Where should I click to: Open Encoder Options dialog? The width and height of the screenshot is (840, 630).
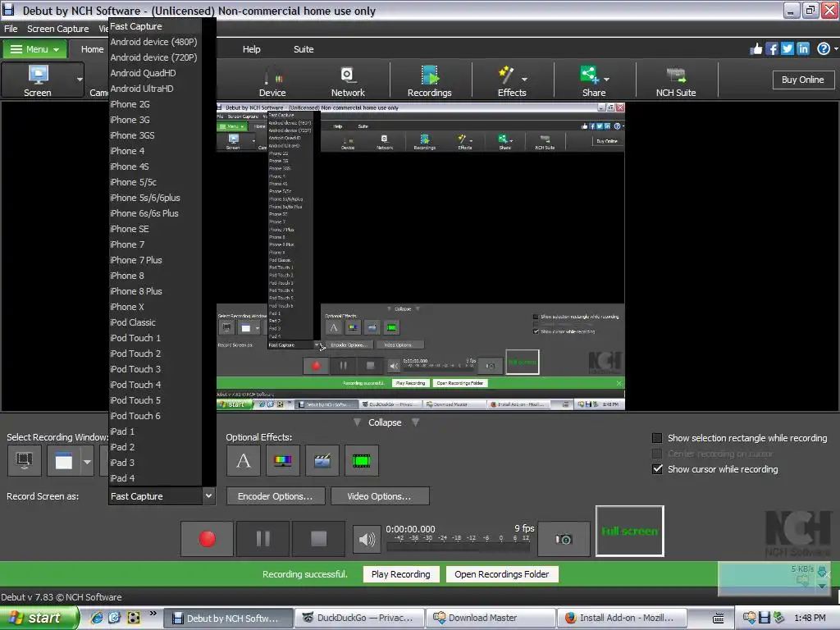[x=276, y=496]
